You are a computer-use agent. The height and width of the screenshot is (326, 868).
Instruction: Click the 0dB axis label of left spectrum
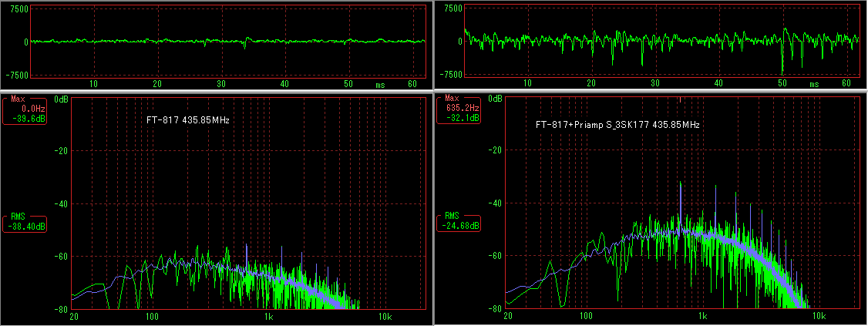[x=61, y=99]
